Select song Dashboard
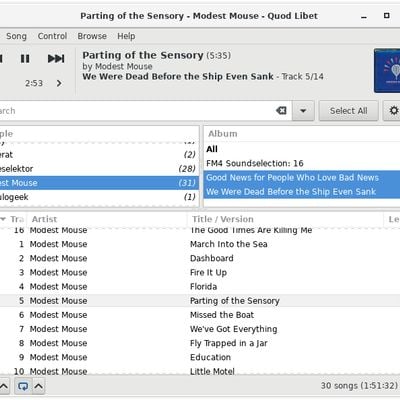 (x=200, y=258)
